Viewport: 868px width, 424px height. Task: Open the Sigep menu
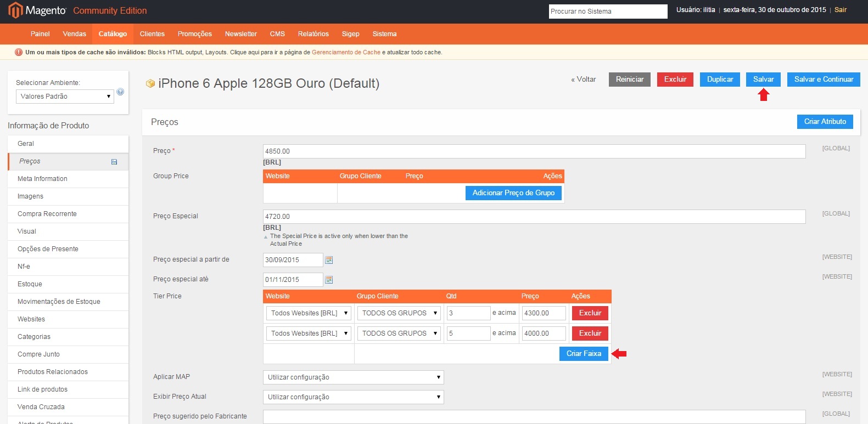pyautogui.click(x=351, y=34)
